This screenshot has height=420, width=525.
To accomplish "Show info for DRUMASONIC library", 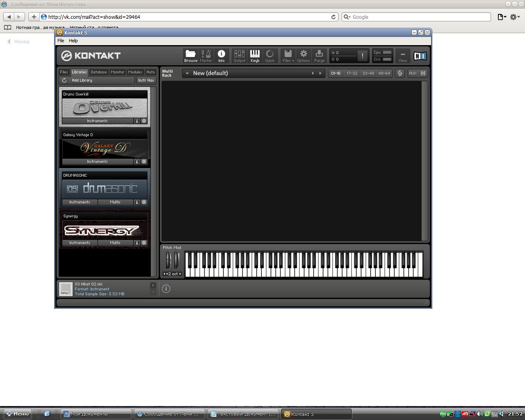I will 137,202.
